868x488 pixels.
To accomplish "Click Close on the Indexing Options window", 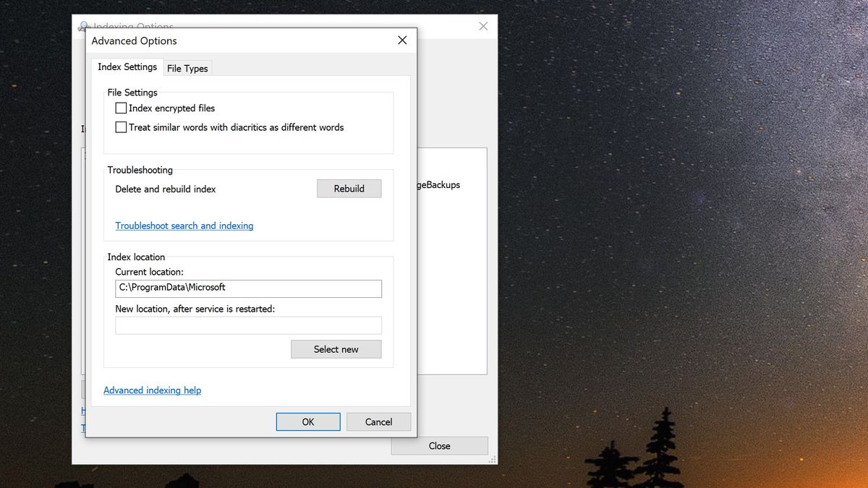I will coord(439,445).
